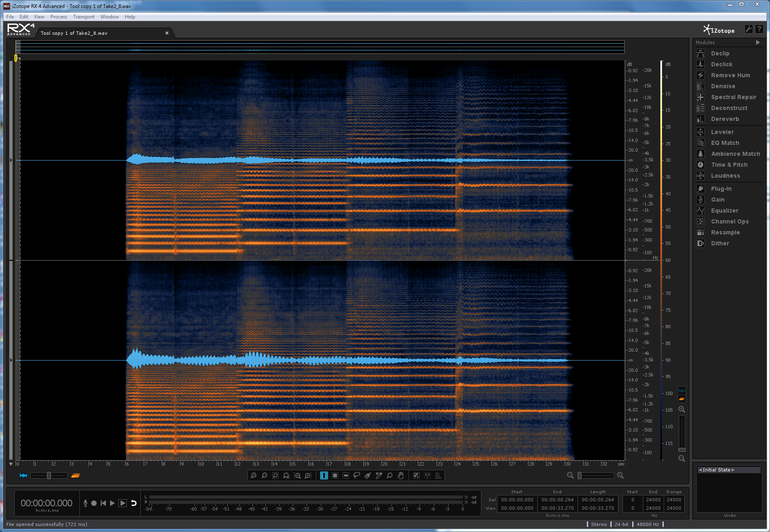Screen dimensions: 770x532
Task: Open the Transport menu
Action: 84,17
